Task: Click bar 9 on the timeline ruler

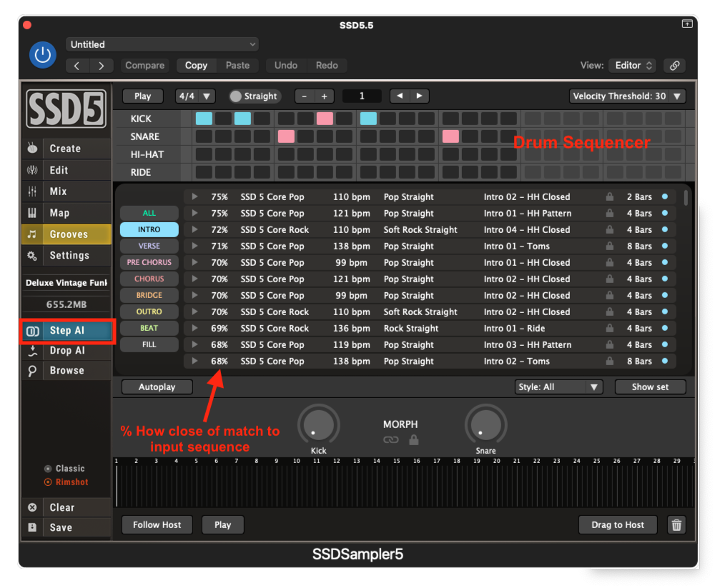Action: pyautogui.click(x=276, y=462)
